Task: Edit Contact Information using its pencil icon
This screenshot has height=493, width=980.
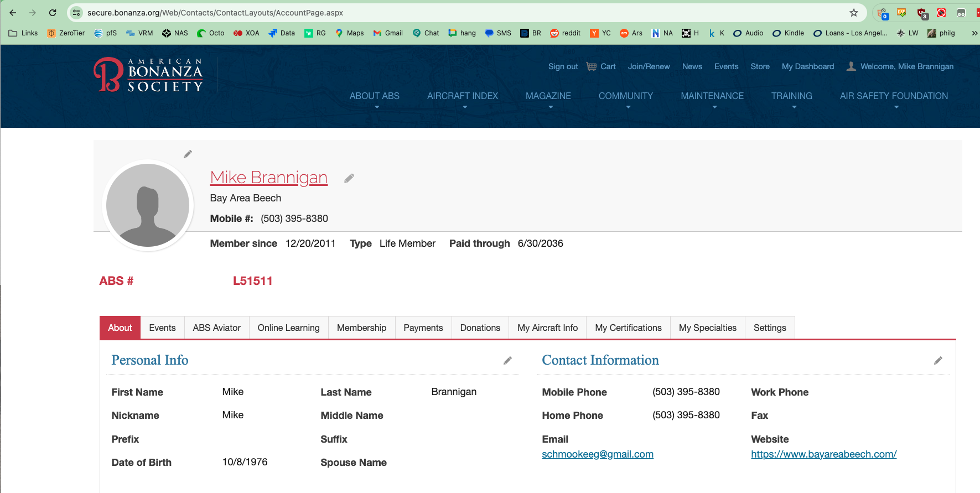Action: (x=937, y=361)
